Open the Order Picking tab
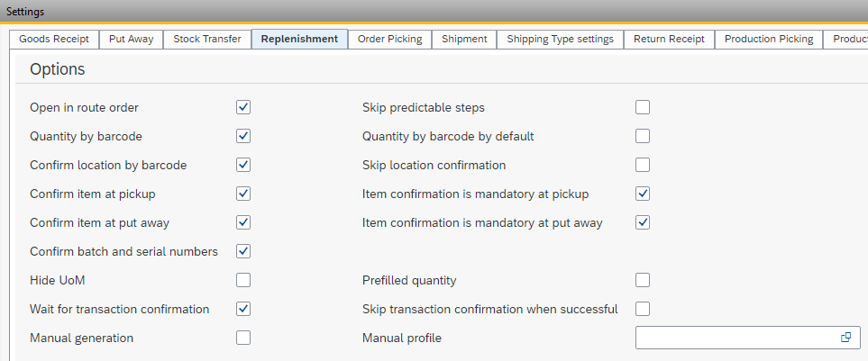This screenshot has height=361, width=868. [389, 39]
